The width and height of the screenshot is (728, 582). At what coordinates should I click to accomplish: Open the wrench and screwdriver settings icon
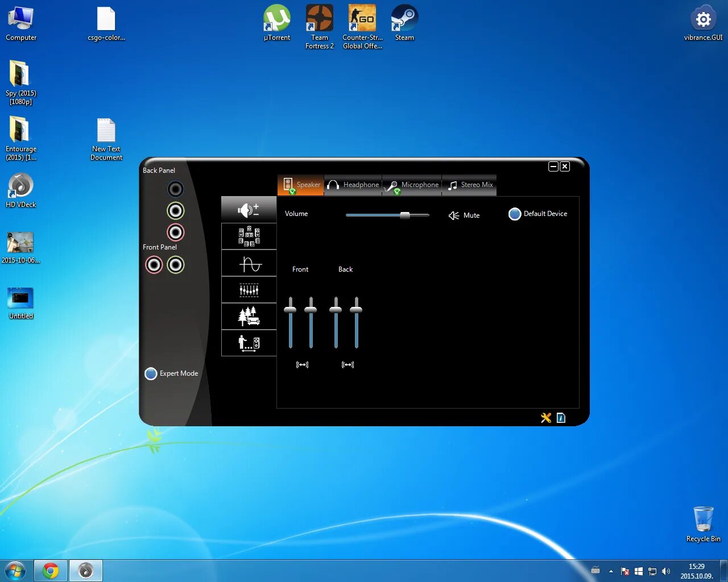pos(546,418)
